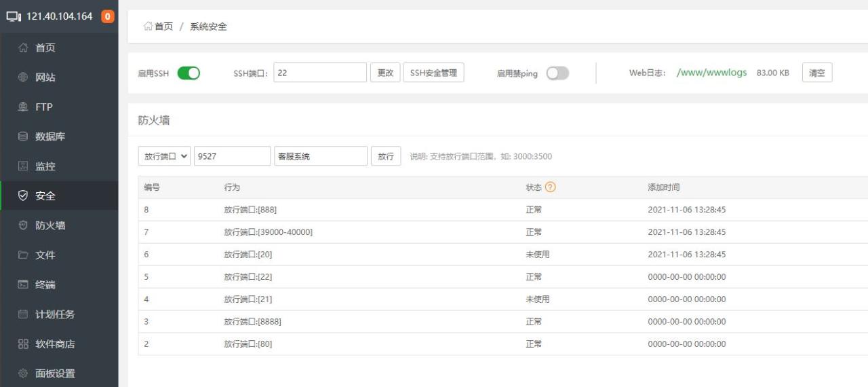Click the firewall shield icon beside 防火墙
Screen dimensions: 868x387
(x=23, y=225)
